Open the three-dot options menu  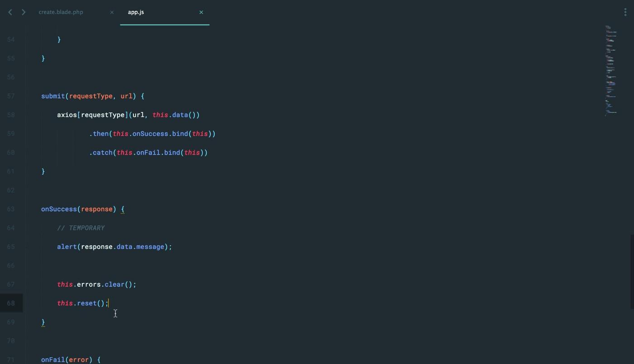pos(625,12)
